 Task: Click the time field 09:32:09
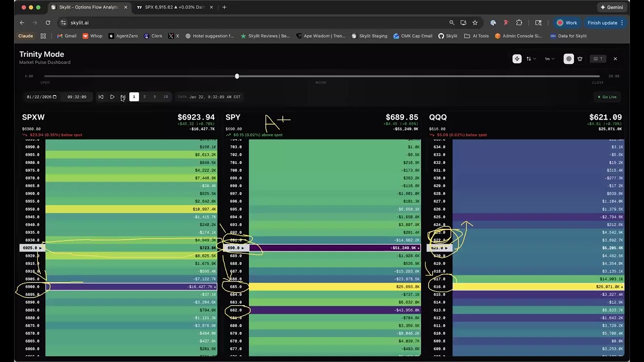pyautogui.click(x=77, y=97)
